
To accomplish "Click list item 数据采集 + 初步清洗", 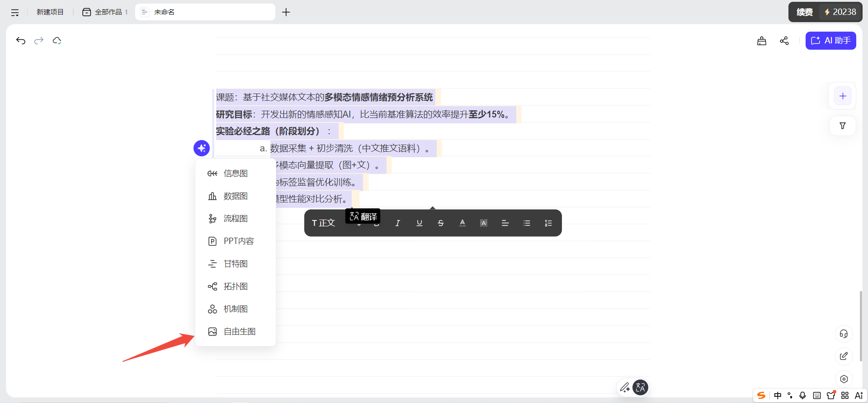I will pos(311,148).
